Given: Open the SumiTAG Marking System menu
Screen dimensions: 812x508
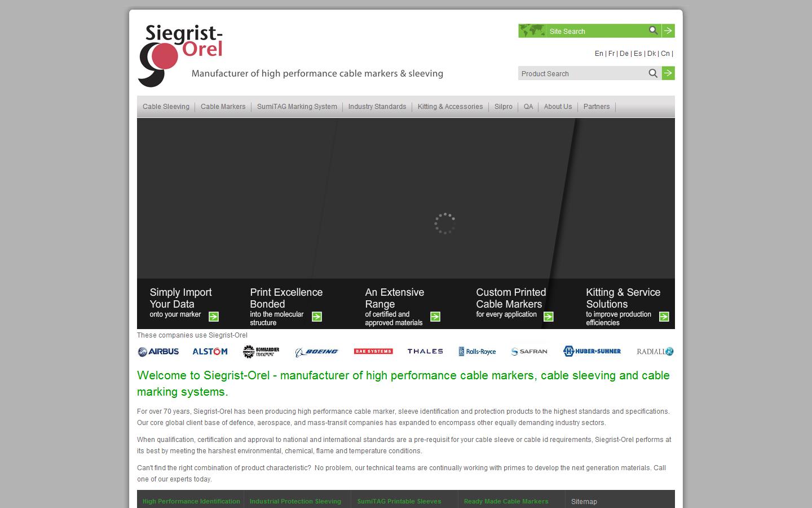Looking at the screenshot, I should click(x=297, y=107).
